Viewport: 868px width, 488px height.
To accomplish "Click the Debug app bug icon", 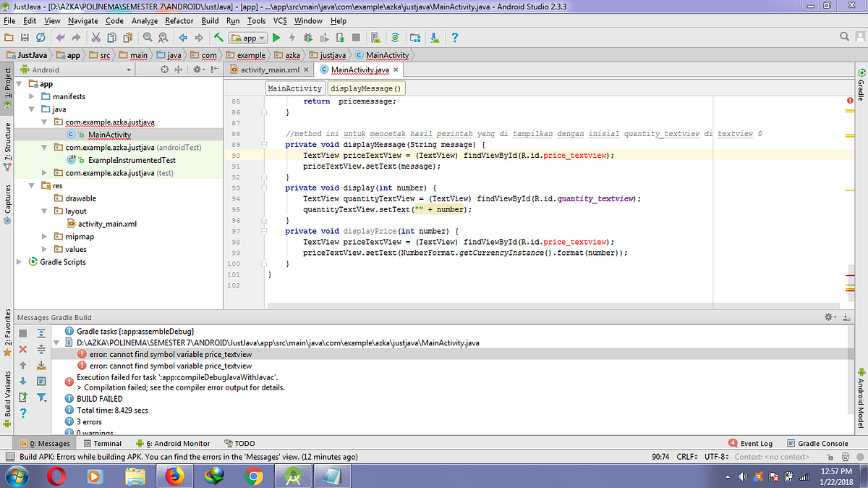I will (x=308, y=38).
